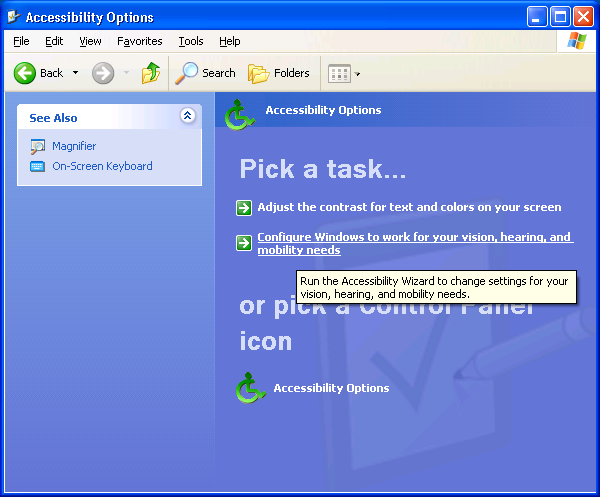Open the View menu
The width and height of the screenshot is (600, 497).
(90, 41)
